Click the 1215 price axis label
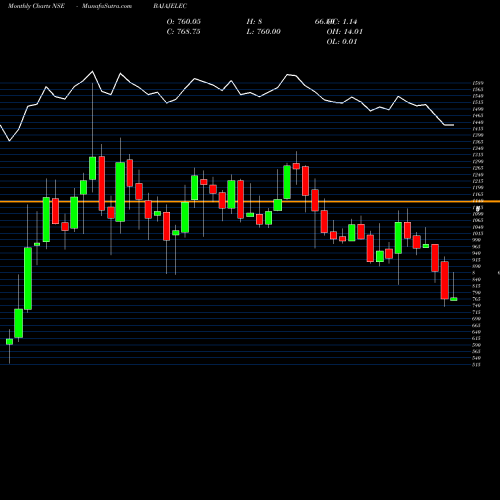The width and height of the screenshot is (500, 500). point(478,181)
